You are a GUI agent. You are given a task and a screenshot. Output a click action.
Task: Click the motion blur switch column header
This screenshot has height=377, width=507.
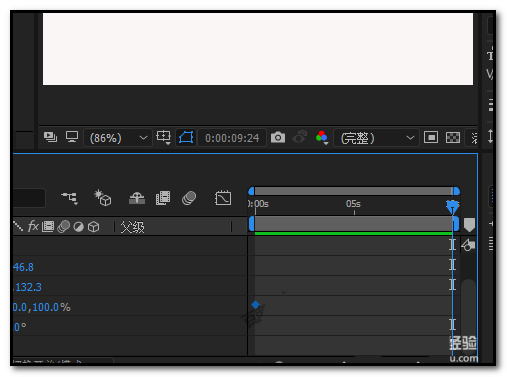[63, 227]
